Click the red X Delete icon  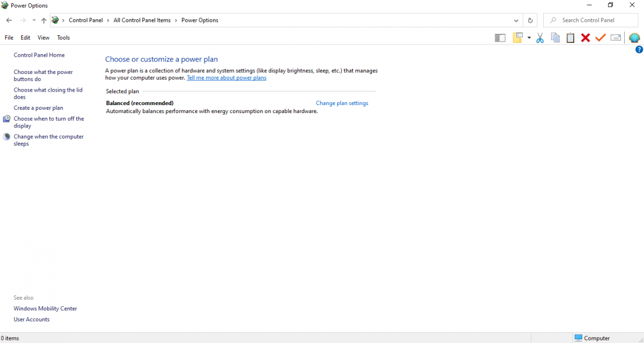point(586,38)
